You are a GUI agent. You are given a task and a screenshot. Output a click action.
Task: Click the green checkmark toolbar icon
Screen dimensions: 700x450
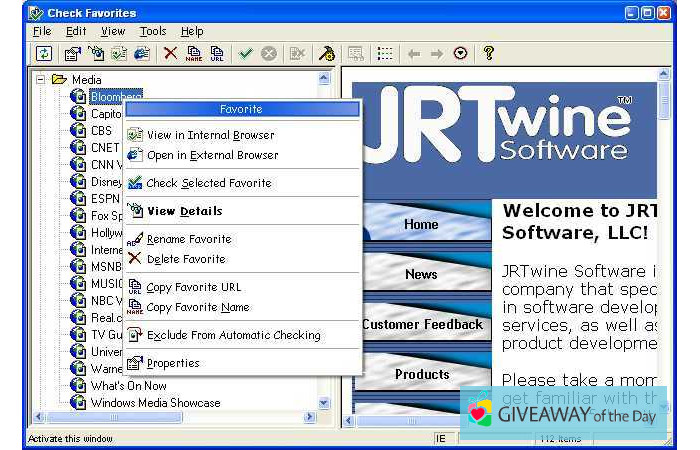pyautogui.click(x=246, y=54)
